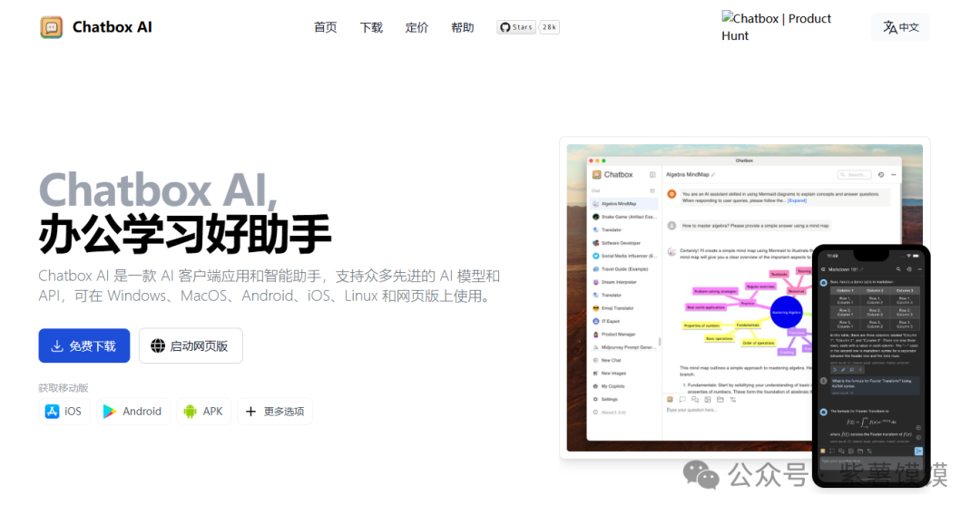Click the Search field in the preview window
The image size is (980, 515).
[x=855, y=175]
